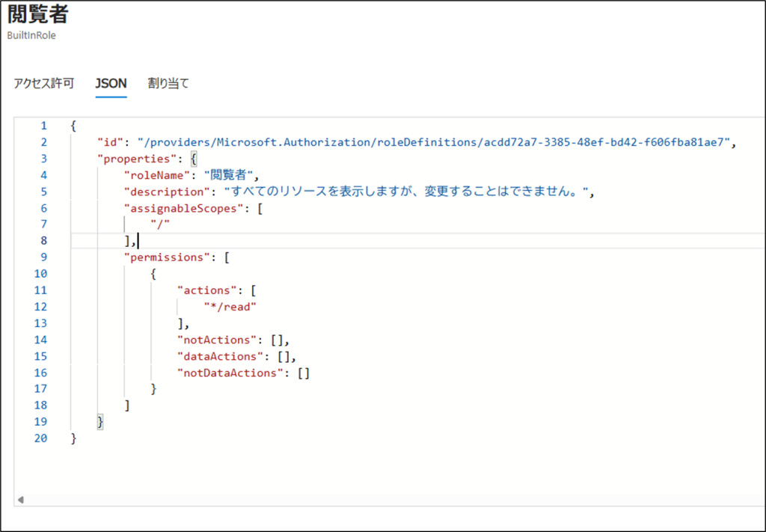This screenshot has height=532, width=766.
Task: Click the "description" key on line 5
Action: click(x=168, y=192)
